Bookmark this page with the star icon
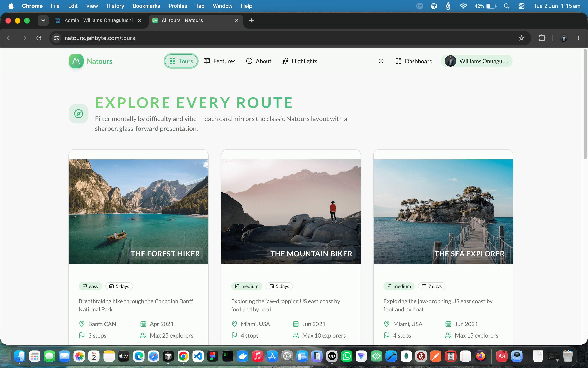This screenshot has width=588, height=368. 521,38
